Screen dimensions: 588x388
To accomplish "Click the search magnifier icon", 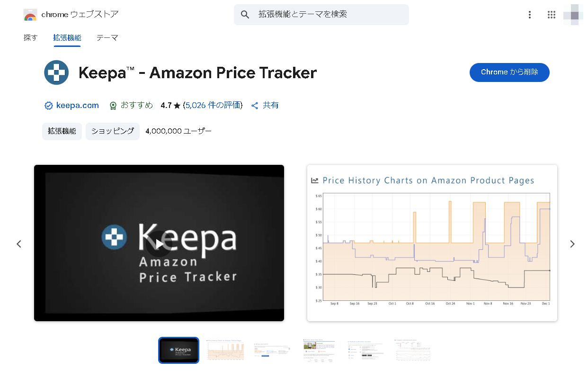I will (x=245, y=14).
